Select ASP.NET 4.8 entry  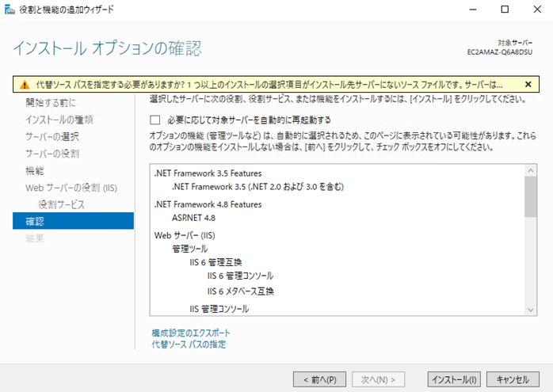click(x=193, y=218)
